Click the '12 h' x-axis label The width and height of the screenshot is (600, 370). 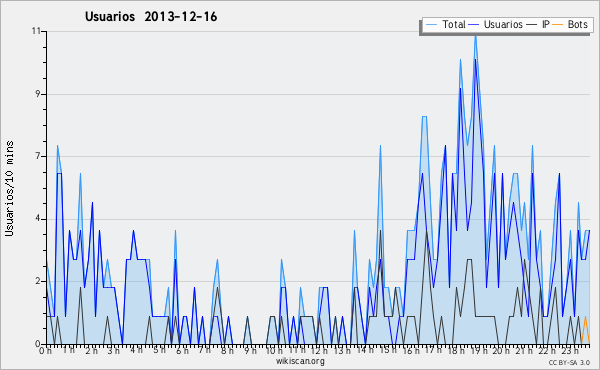coord(319,350)
